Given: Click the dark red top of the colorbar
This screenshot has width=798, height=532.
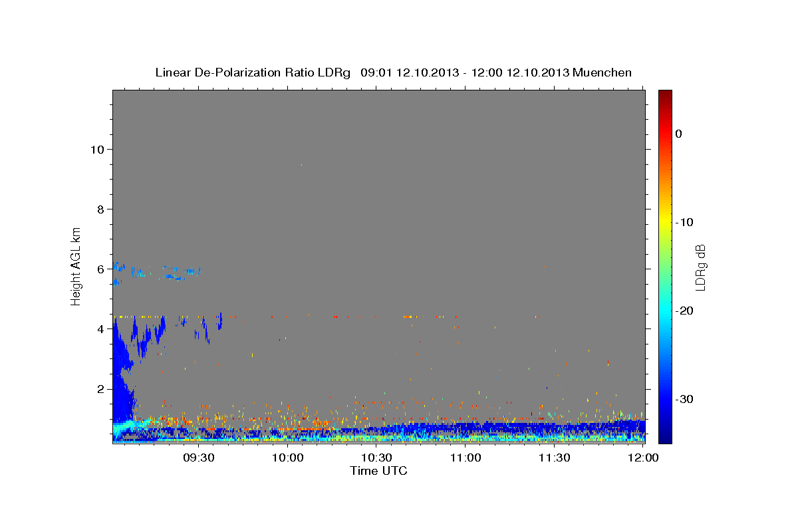Looking at the screenshot, I should click(665, 95).
